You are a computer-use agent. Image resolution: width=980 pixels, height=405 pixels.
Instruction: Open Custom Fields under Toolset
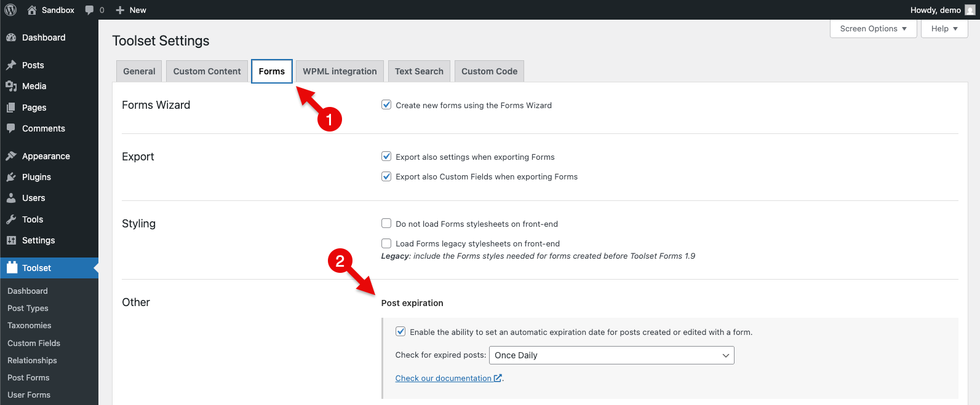(x=34, y=343)
